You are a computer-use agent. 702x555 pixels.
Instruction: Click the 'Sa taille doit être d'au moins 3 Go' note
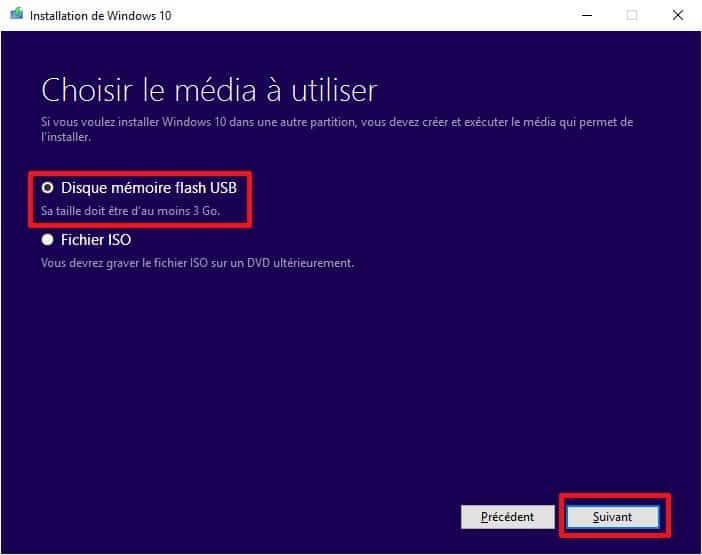click(x=130, y=211)
